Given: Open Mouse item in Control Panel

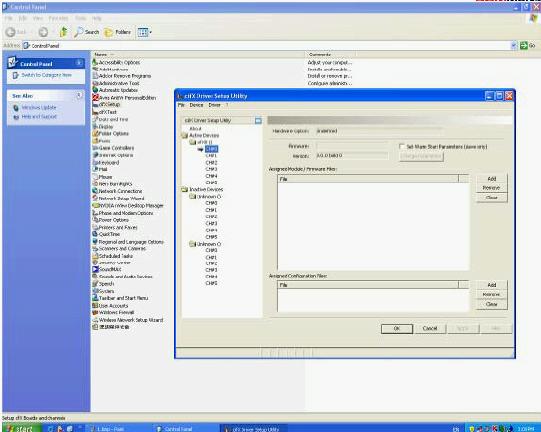Looking at the screenshot, I should (x=102, y=177).
